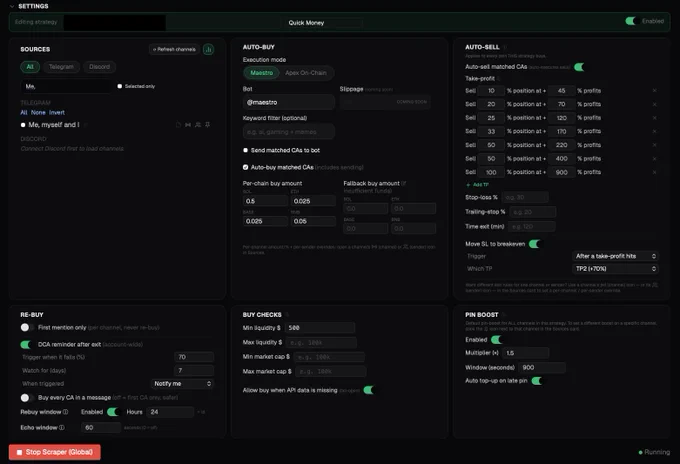The width and height of the screenshot is (680, 464).
Task: Click the per-sender people icon for Me, myself and I
Action: [198, 125]
